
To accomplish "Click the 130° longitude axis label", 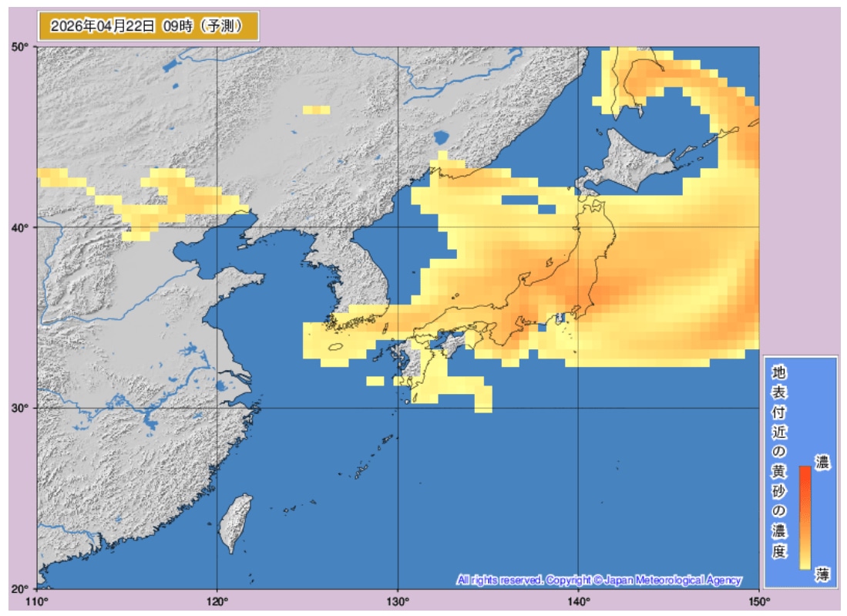I will 398,601.
